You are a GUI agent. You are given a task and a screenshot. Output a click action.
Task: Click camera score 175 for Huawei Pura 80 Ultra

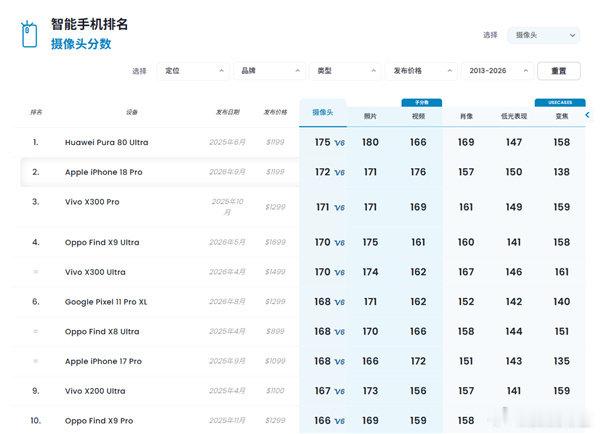click(x=323, y=142)
